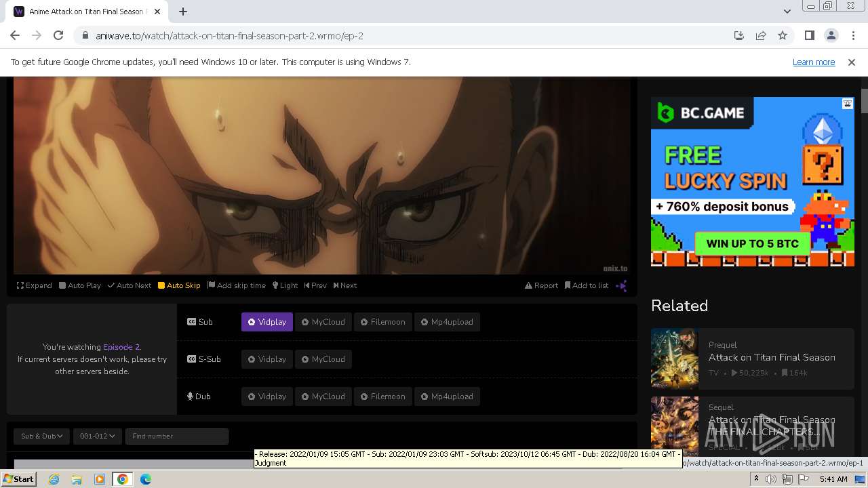Open the BC.GAME free lucky spin ad
Image resolution: width=868 pixels, height=488 pixels.
coord(753,182)
